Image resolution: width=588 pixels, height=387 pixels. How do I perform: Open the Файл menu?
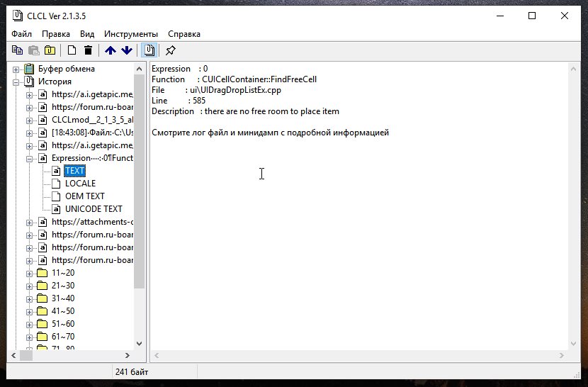click(21, 34)
